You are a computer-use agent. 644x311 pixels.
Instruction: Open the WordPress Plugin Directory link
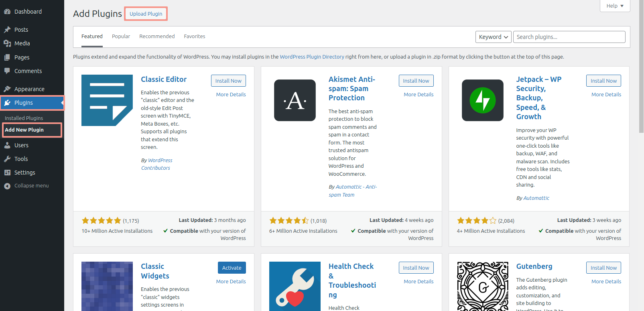pos(312,57)
